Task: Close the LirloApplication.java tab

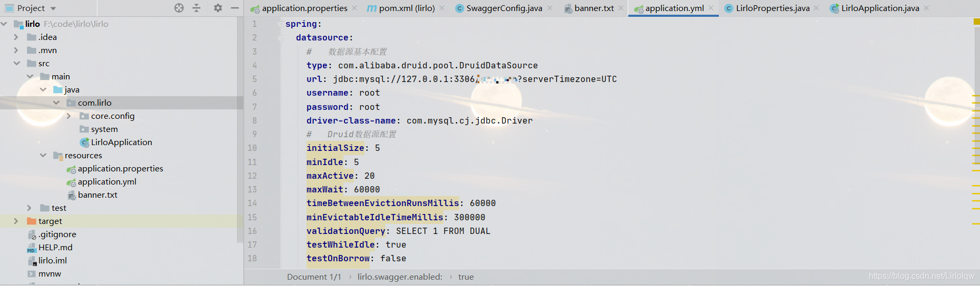Action: 926,8
